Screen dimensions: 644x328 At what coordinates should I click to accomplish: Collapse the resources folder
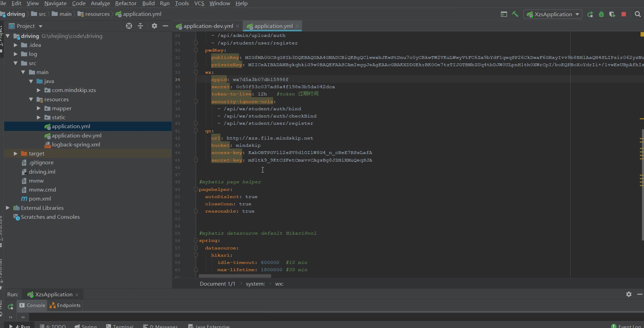pyautogui.click(x=31, y=100)
